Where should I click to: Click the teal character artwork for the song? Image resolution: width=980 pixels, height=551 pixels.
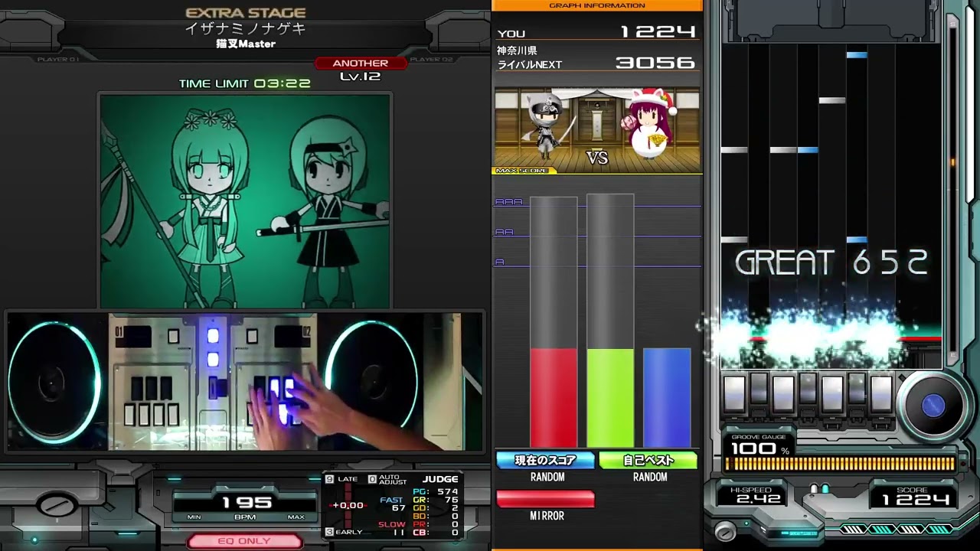245,201
